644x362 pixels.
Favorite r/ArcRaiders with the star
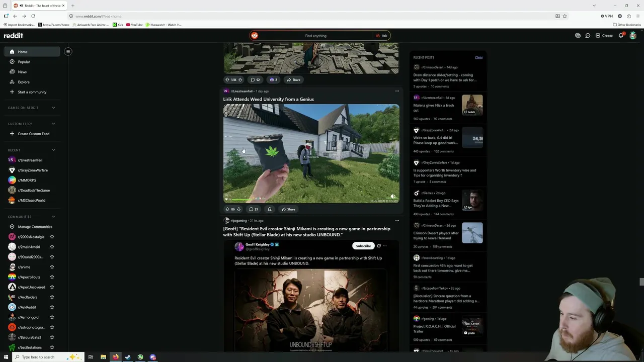pos(52,297)
